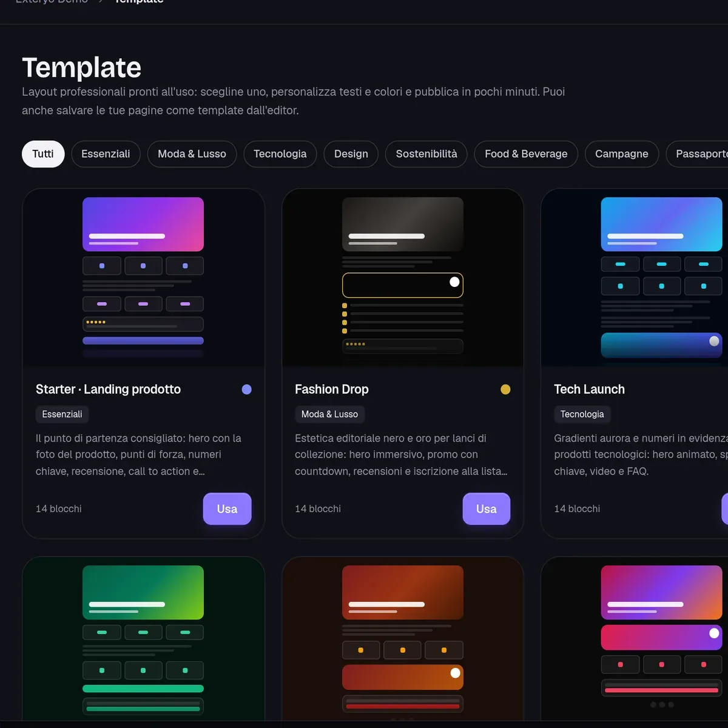The image size is (728, 728).
Task: Click the Fashion Drop description text
Action: (x=401, y=454)
